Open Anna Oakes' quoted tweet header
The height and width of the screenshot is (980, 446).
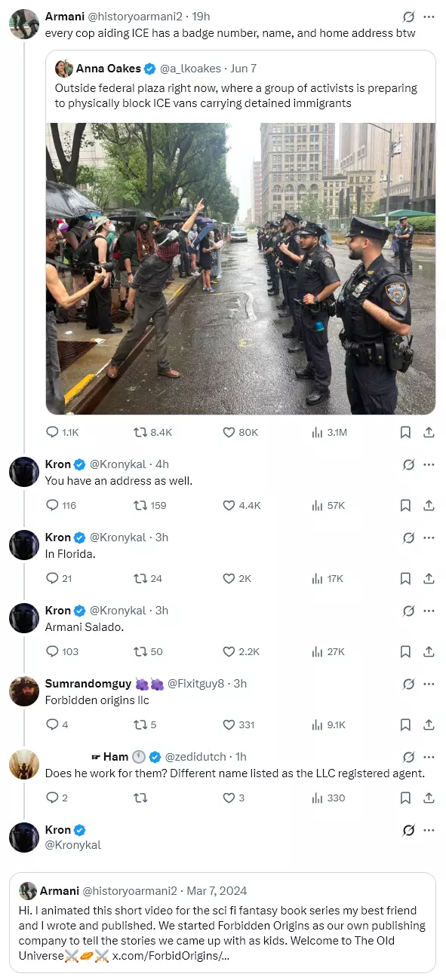point(155,69)
